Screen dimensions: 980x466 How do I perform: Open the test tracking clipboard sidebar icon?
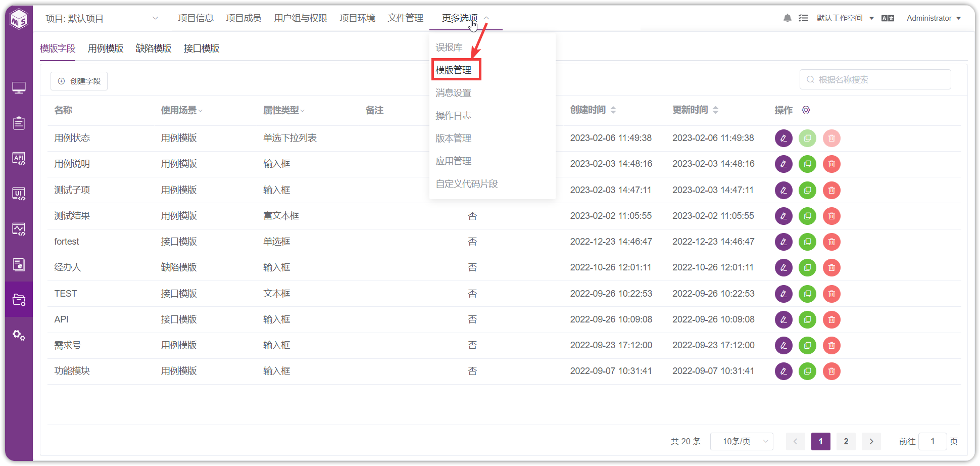coord(19,123)
